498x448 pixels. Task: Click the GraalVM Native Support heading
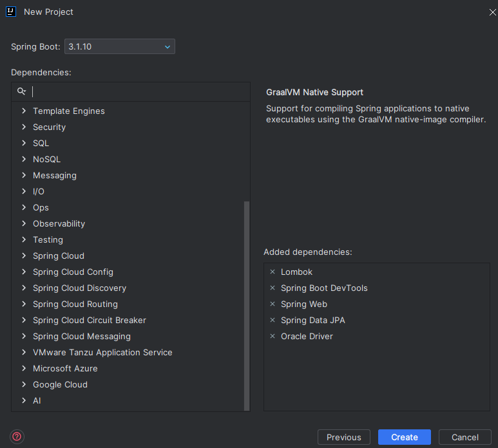coord(314,92)
